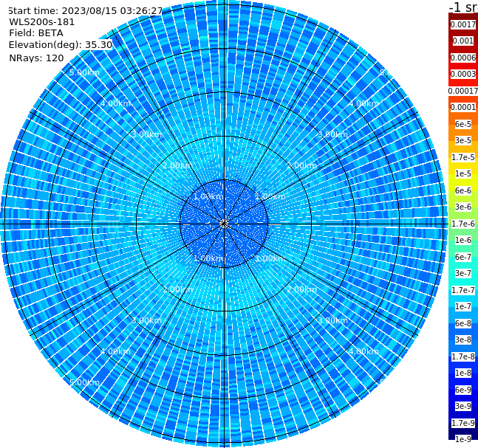Click the 0.0017 colorbar label
478x448 pixels.
(x=463, y=24)
